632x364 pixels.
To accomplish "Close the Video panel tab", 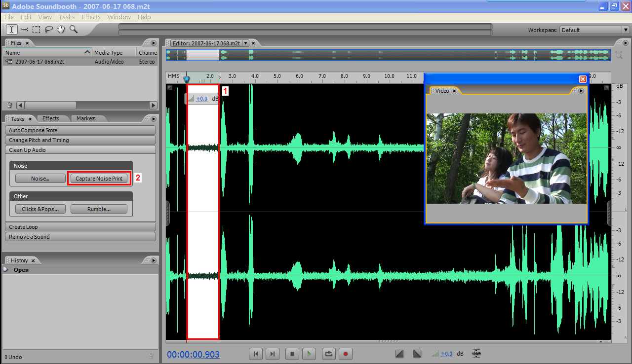I will 454,91.
